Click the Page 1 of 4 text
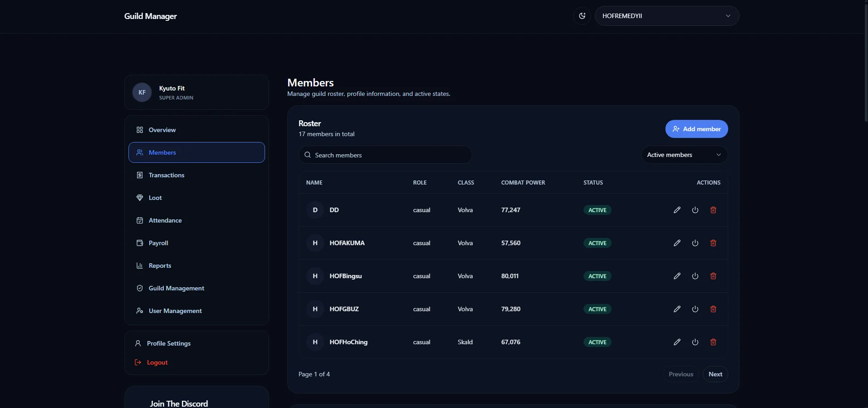868x408 pixels. click(x=314, y=374)
